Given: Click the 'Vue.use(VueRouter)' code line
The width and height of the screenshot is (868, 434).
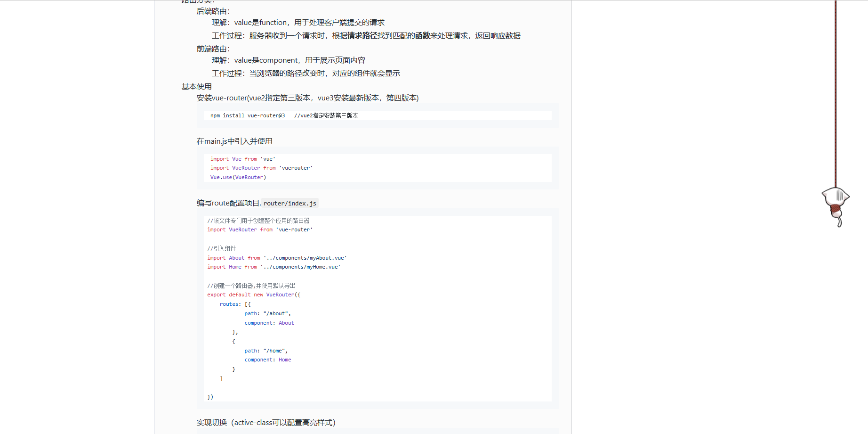Looking at the screenshot, I should coord(238,177).
